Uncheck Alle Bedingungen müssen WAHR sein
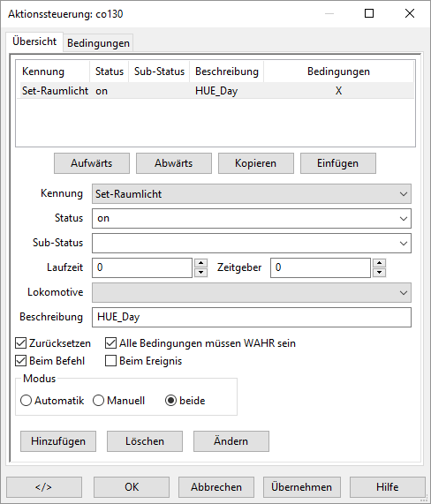431x504 pixels. coord(111,343)
